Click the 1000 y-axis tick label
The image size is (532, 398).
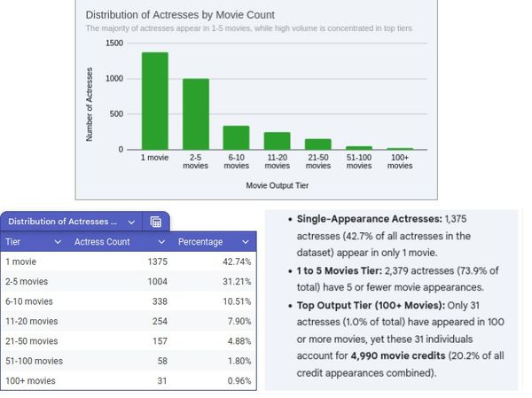[114, 79]
